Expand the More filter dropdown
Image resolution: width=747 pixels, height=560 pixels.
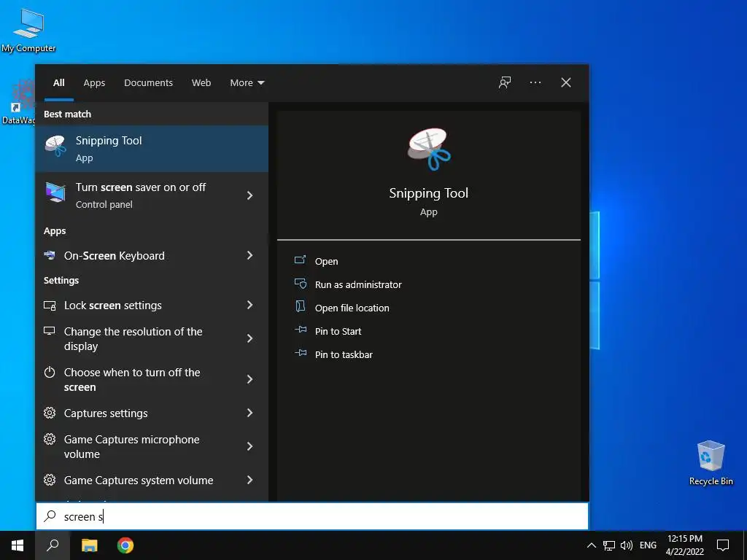point(247,83)
